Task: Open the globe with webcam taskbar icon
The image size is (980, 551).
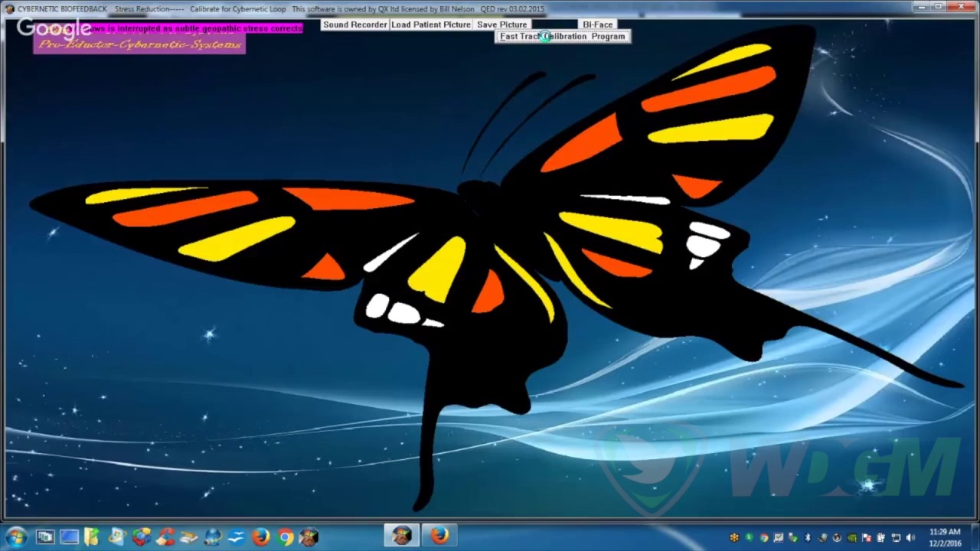Action: tap(213, 537)
